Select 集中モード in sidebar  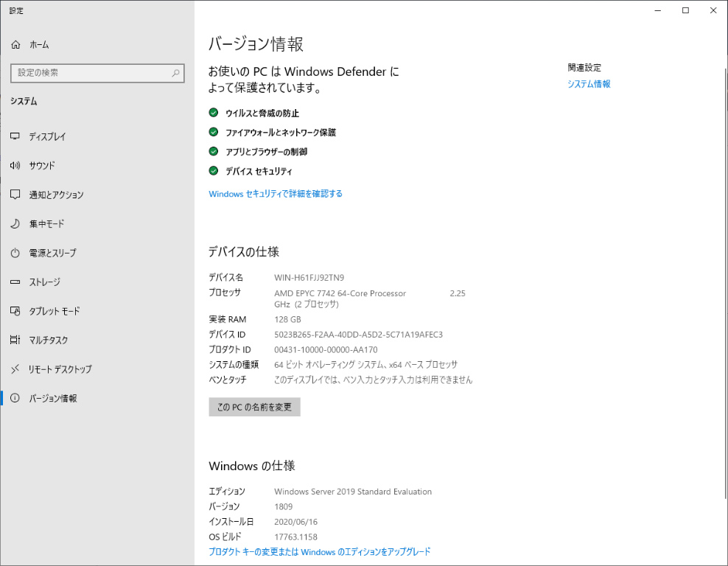[x=97, y=224]
